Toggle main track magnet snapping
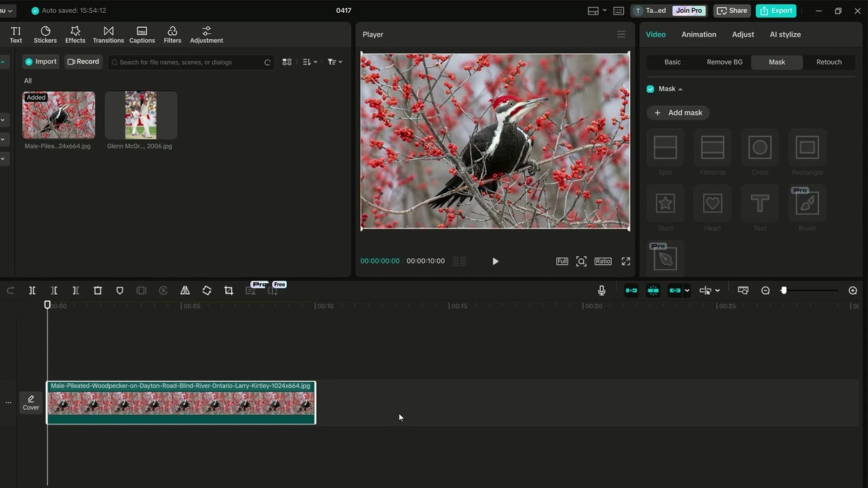Viewport: 868px width, 488px height. coord(631,290)
